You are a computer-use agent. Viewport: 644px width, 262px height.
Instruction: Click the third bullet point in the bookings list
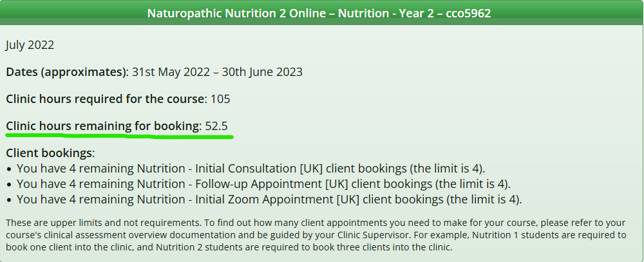coord(10,200)
